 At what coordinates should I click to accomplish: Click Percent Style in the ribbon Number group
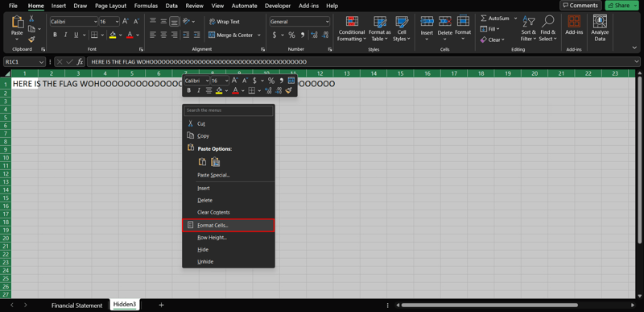291,35
